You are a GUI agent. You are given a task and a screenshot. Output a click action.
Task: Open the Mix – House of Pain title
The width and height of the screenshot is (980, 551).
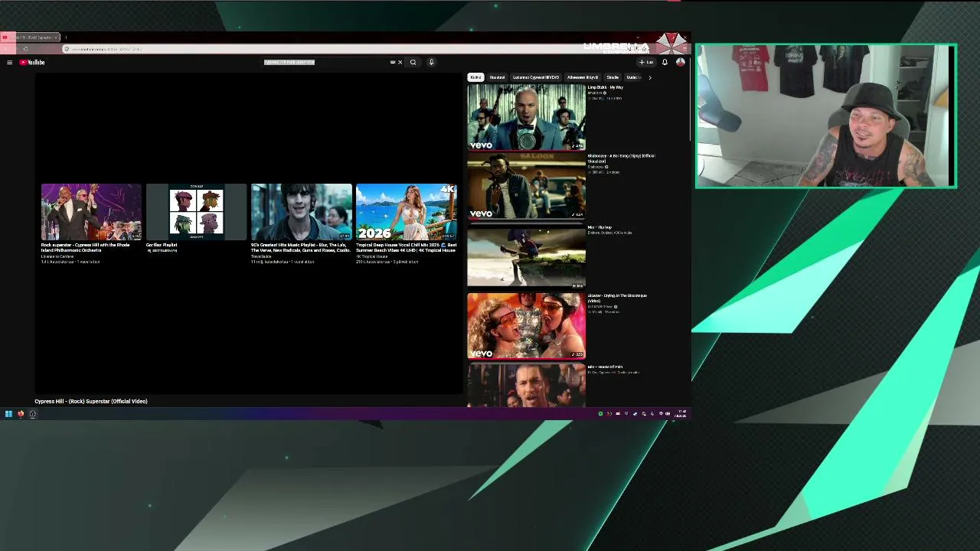pyautogui.click(x=606, y=367)
